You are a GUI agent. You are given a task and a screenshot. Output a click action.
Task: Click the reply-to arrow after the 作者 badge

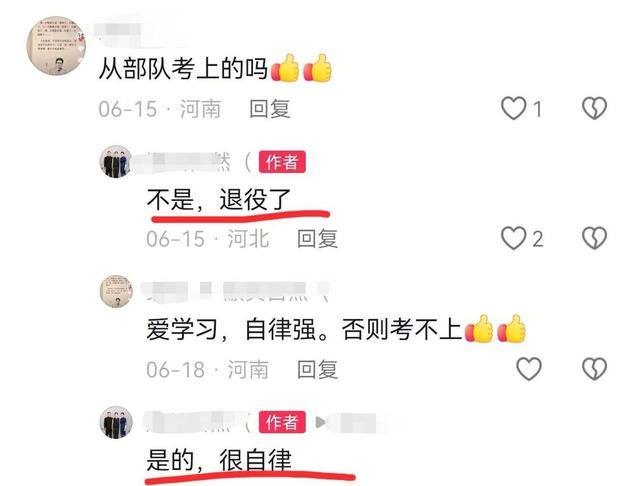(x=320, y=422)
